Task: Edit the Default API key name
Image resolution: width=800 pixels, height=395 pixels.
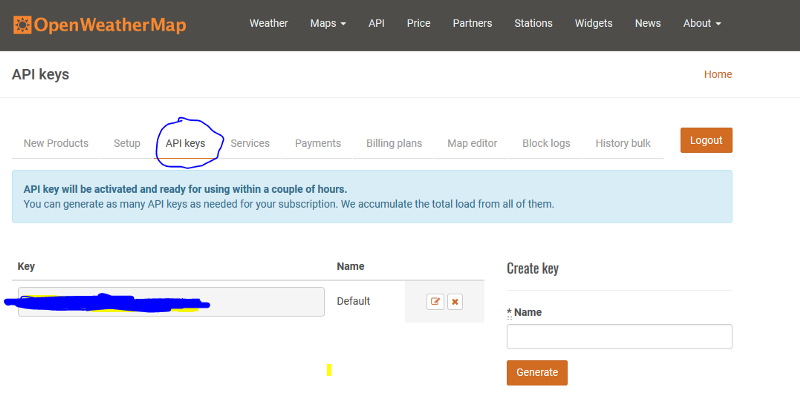Action: [x=435, y=302]
